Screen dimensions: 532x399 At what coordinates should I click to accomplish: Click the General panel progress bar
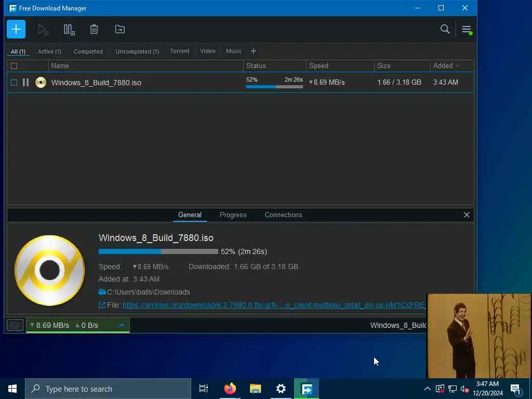click(158, 251)
